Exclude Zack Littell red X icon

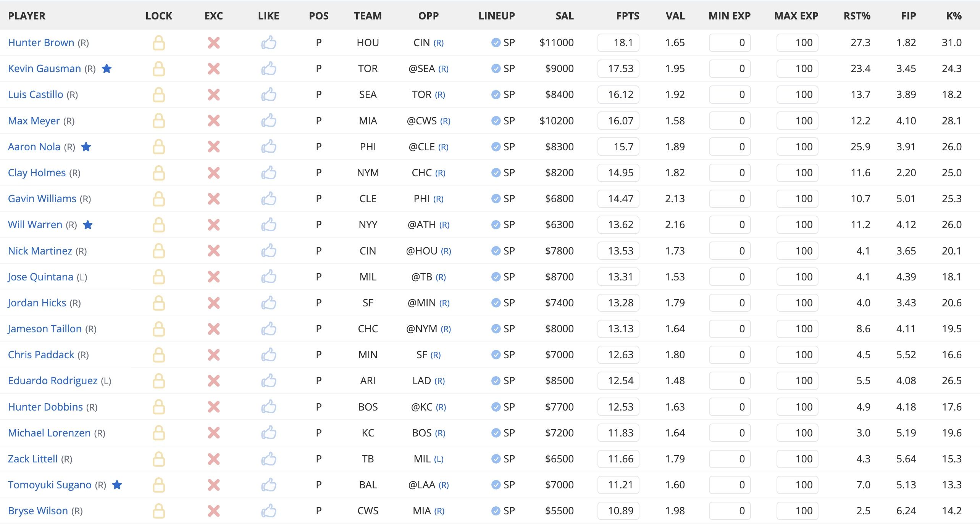pos(214,459)
